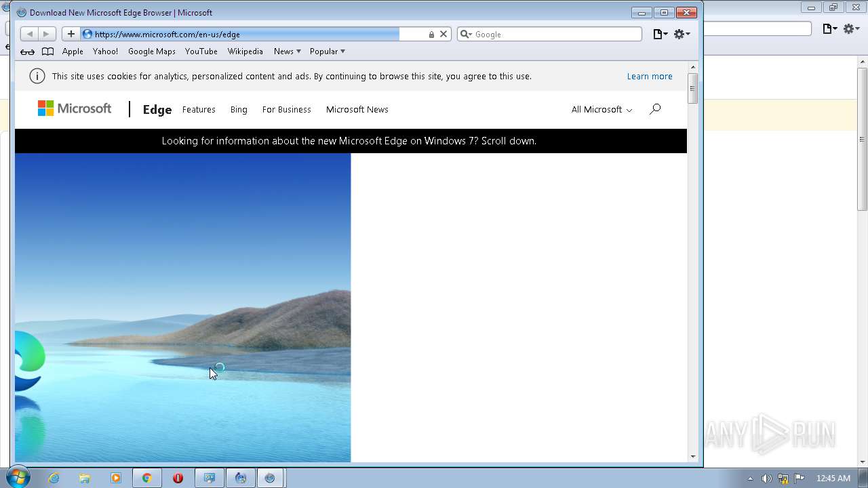This screenshot has height=488, width=868.
Task: Click the monitor app taskbar button
Action: click(x=209, y=478)
